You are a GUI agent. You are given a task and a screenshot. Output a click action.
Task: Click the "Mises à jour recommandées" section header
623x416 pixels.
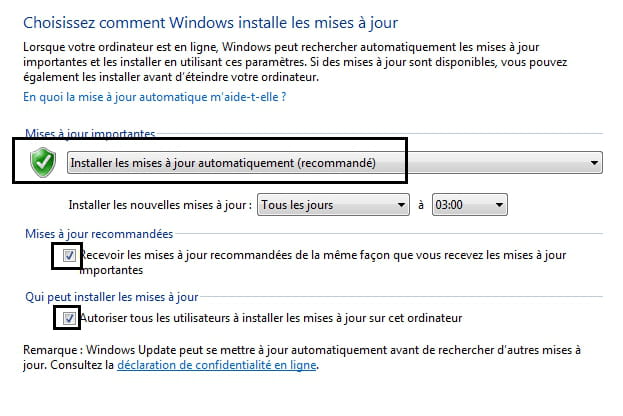[99, 234]
